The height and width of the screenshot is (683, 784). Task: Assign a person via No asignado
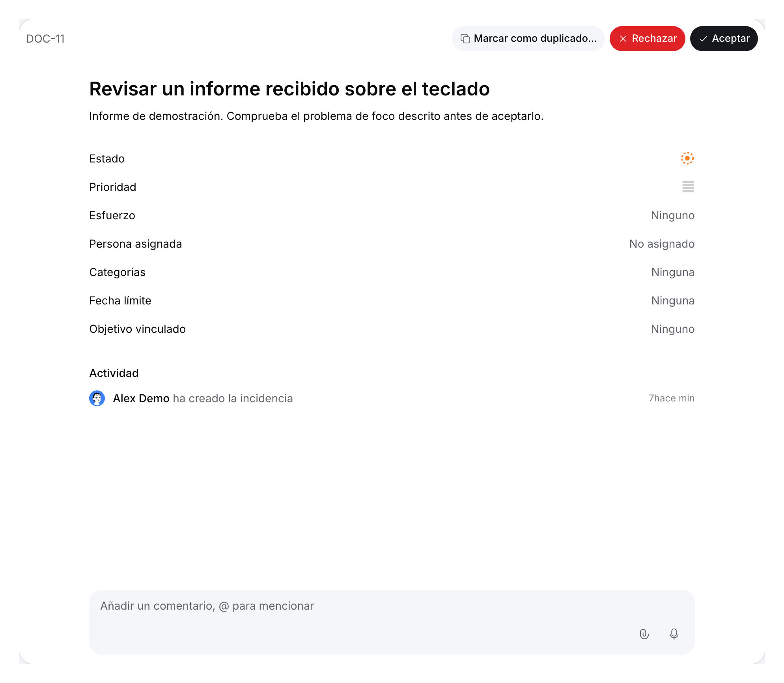(662, 244)
